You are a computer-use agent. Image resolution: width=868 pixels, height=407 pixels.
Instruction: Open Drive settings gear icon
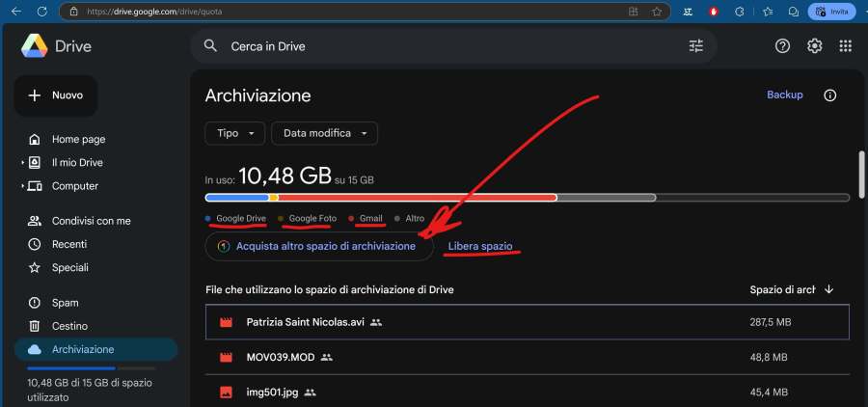814,46
